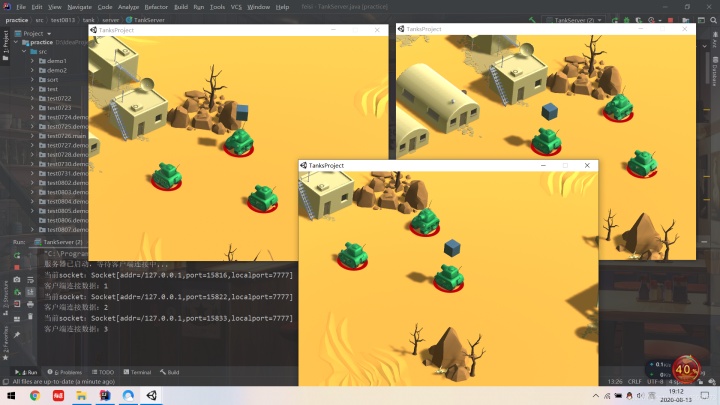The width and height of the screenshot is (720, 405).
Task: Open the Navigate menu
Action: tap(79, 7)
